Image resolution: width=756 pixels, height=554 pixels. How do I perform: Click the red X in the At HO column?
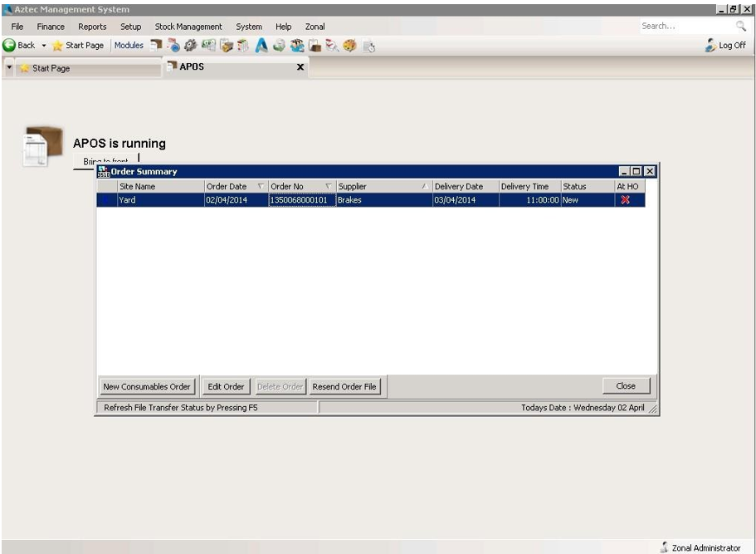point(625,200)
